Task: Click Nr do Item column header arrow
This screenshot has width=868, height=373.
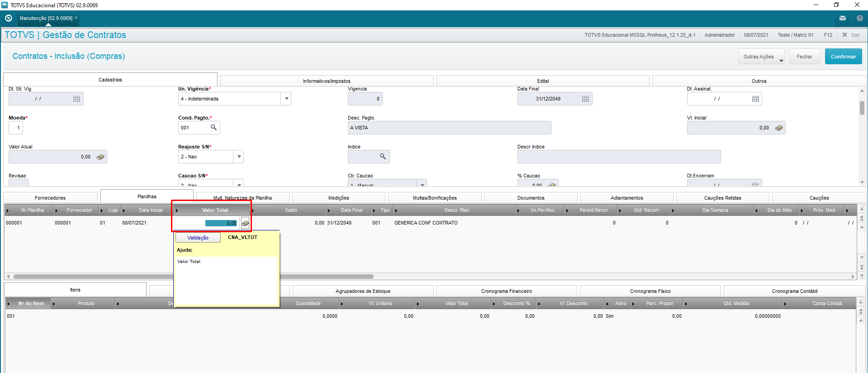Action: [x=8, y=303]
